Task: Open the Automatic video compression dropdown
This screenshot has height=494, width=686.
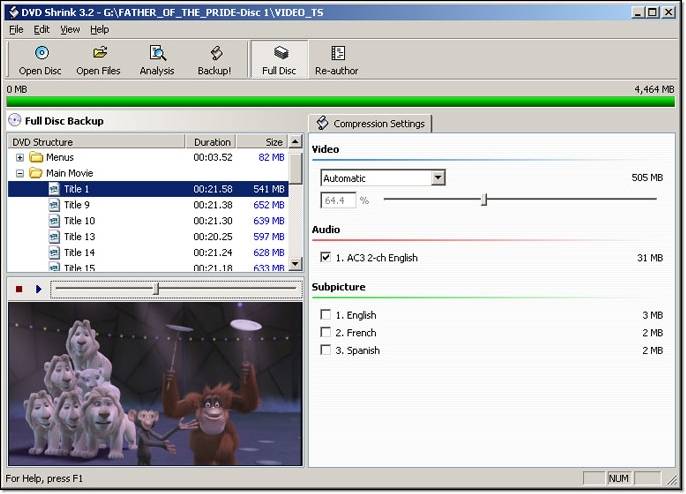Action: click(438, 178)
